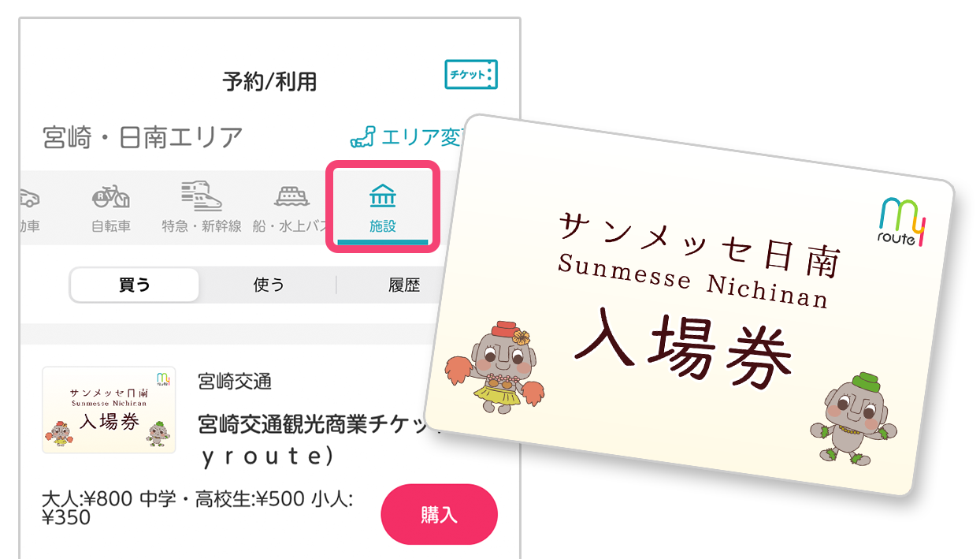Open the チケット ticket icon
980x559 pixels.
(471, 74)
